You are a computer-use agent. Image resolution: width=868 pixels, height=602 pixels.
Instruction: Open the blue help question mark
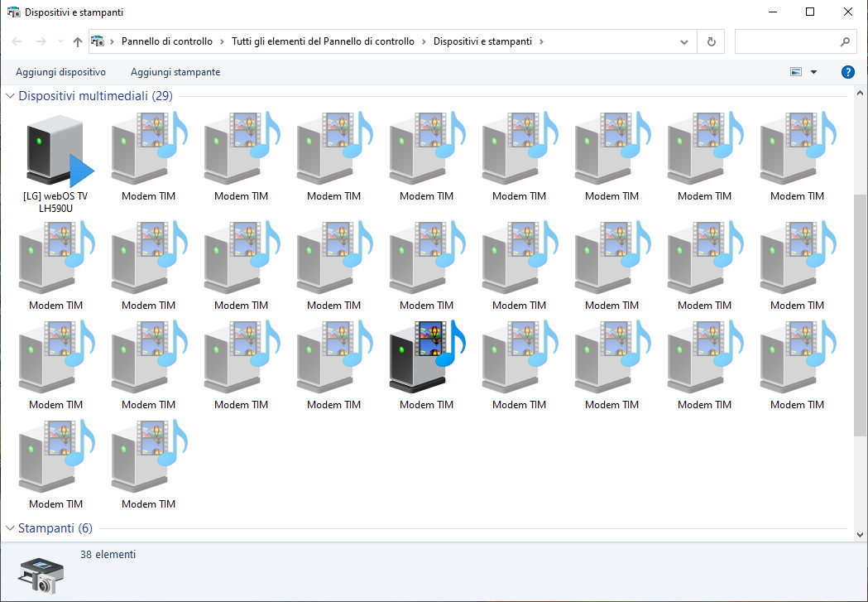tap(847, 72)
